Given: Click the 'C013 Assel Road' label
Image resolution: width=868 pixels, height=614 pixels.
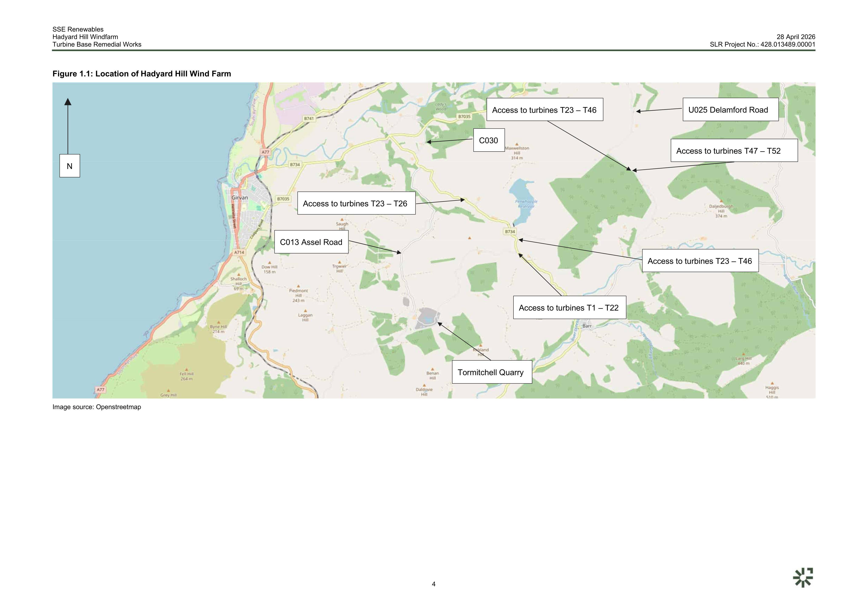Looking at the screenshot, I should (311, 242).
